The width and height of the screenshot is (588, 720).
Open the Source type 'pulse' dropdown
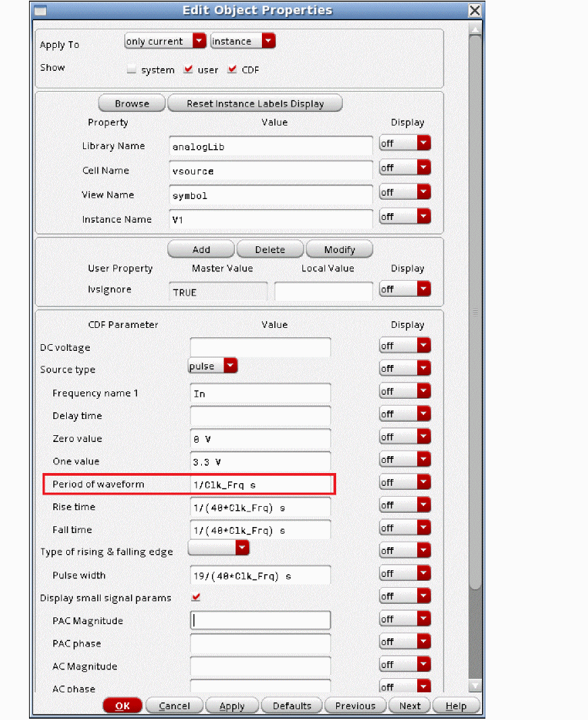pyautogui.click(x=213, y=366)
